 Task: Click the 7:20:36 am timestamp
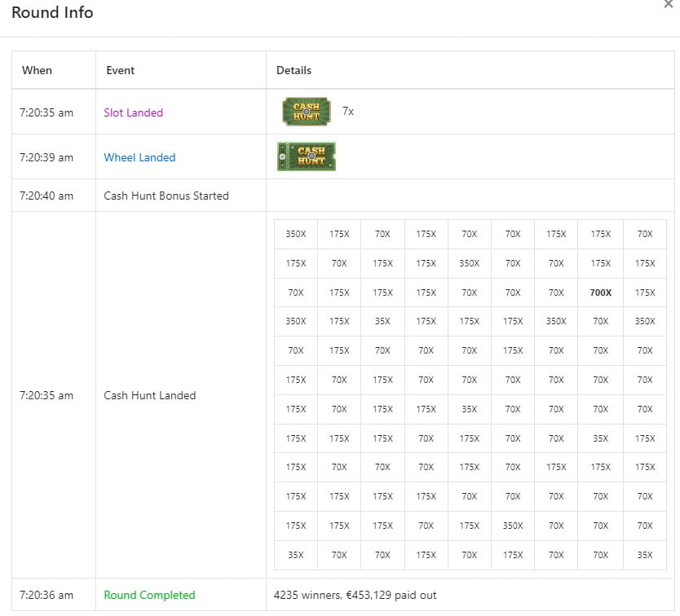click(46, 595)
